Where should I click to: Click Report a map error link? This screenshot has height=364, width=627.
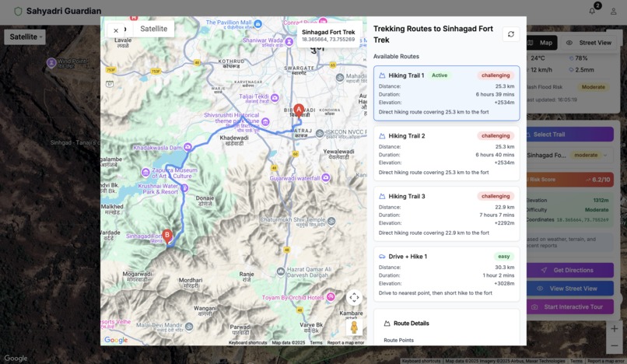point(345,343)
